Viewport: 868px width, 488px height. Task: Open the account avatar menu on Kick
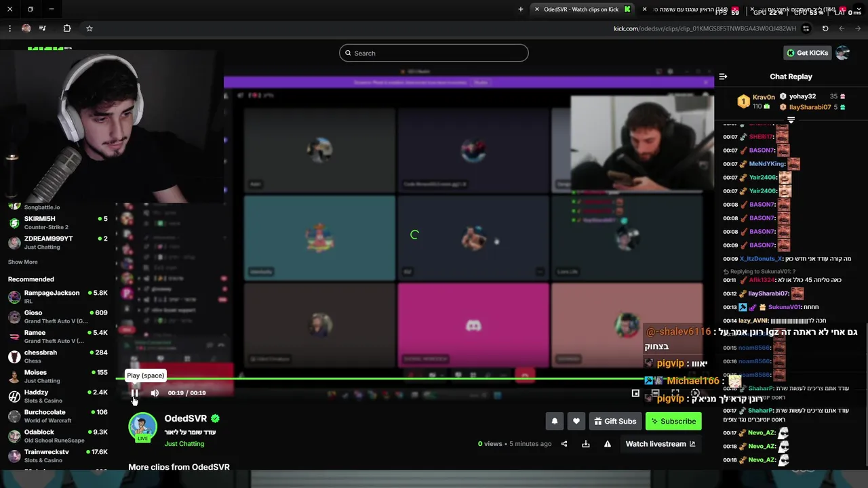[x=842, y=53]
